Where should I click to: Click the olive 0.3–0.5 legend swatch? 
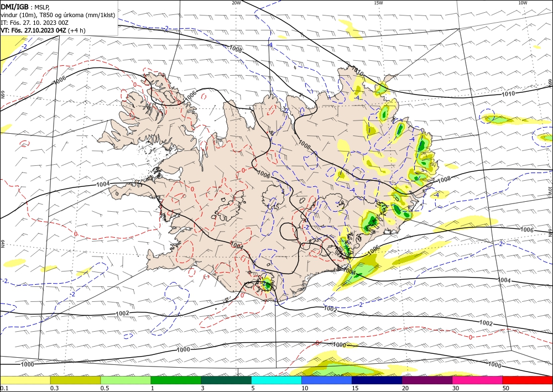tap(75, 380)
